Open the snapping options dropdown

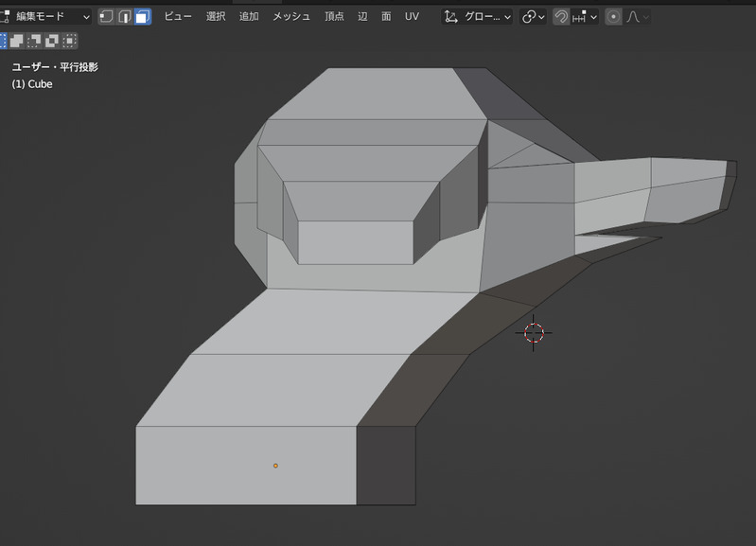585,16
